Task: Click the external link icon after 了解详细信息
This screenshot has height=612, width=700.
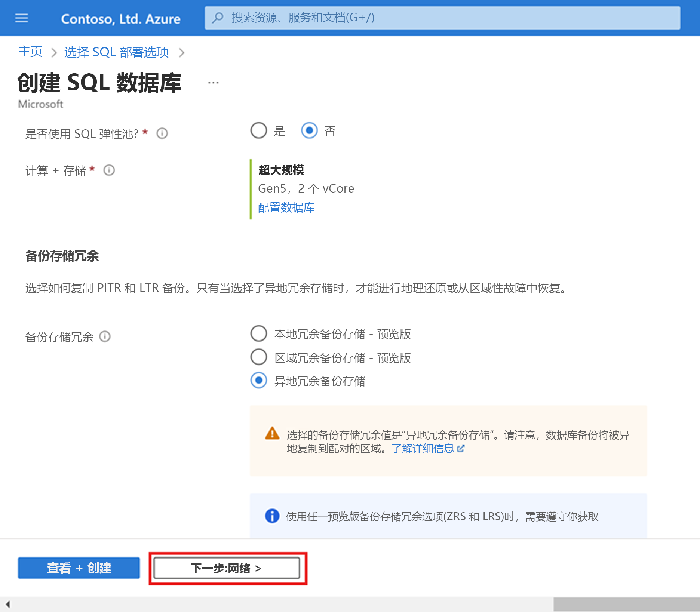Action: click(x=461, y=448)
